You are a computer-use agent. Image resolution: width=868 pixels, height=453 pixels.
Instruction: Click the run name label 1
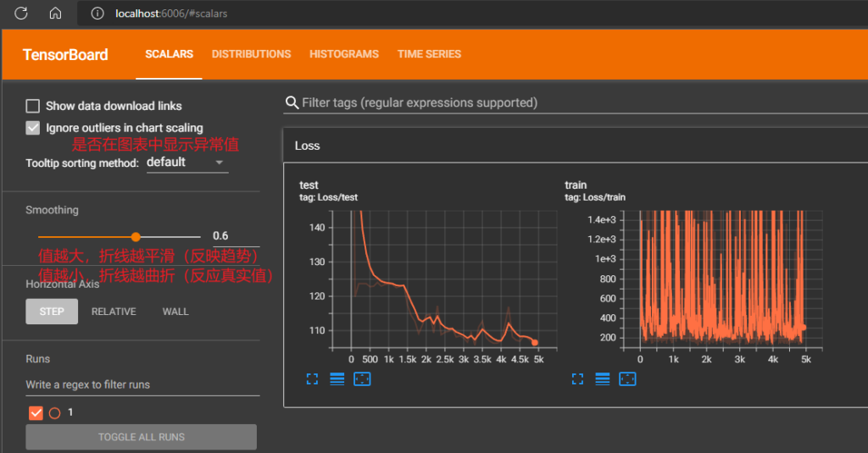(70, 412)
